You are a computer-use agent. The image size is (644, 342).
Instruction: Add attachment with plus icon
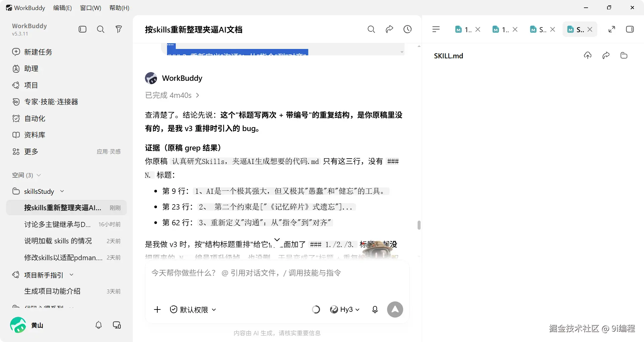point(157,309)
